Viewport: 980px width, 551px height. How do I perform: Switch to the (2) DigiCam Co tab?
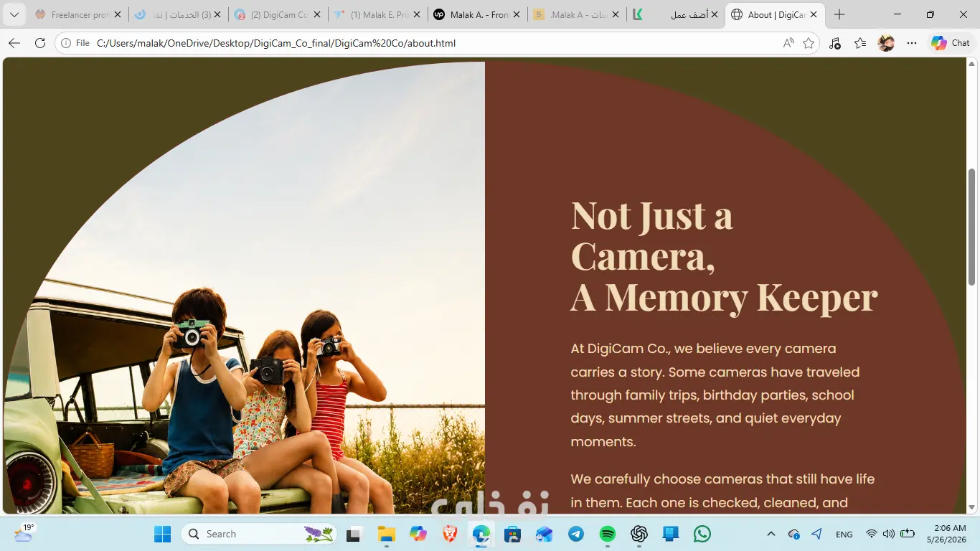pyautogui.click(x=278, y=14)
